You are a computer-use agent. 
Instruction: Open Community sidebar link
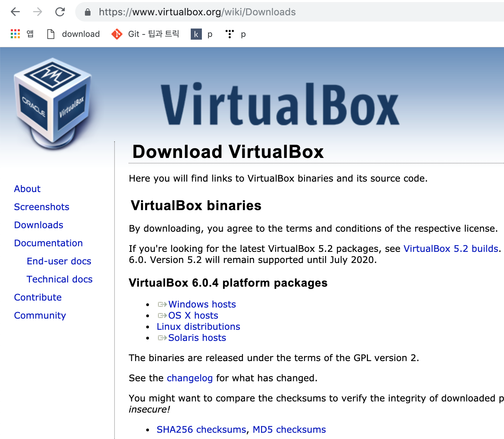(x=40, y=316)
